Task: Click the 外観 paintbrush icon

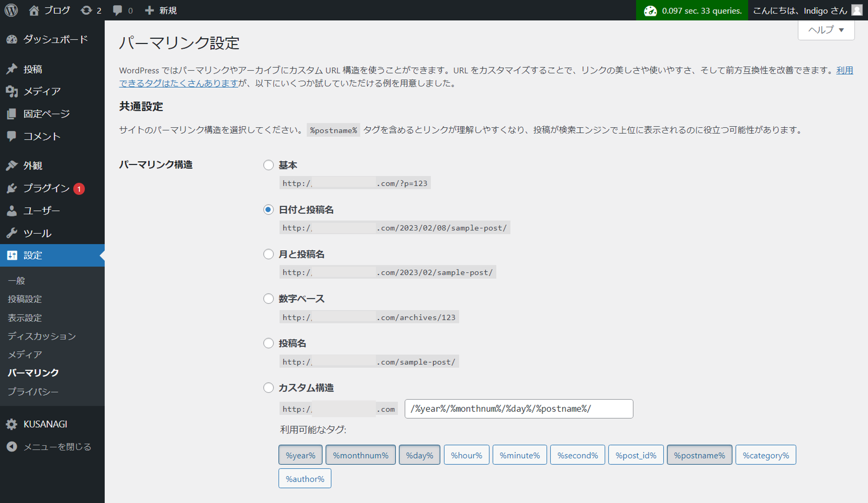Action: pyautogui.click(x=12, y=165)
